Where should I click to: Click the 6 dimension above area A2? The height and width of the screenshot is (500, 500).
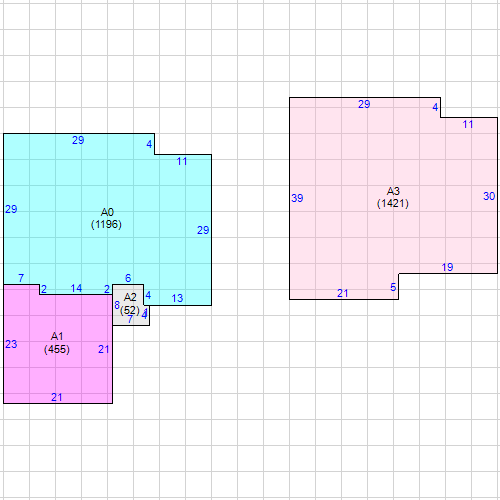point(128,278)
